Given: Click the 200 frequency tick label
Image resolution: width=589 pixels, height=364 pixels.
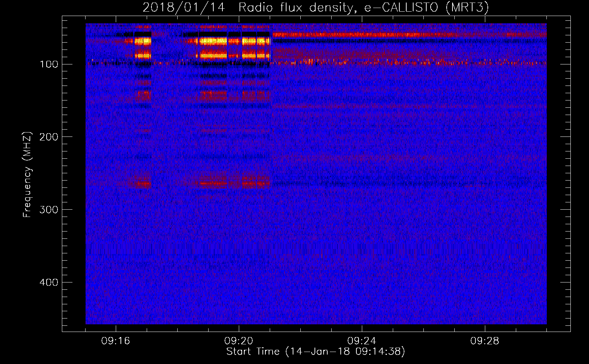Looking at the screenshot, I should pyautogui.click(x=49, y=137).
